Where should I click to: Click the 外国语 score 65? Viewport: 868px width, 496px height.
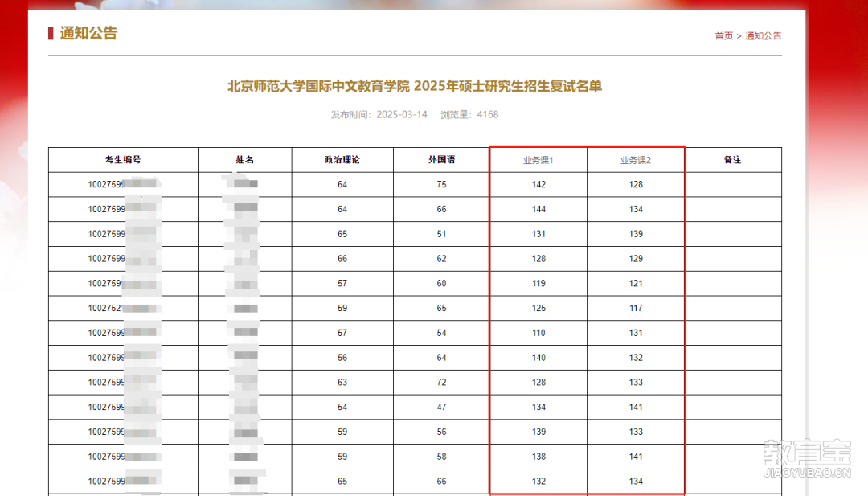[441, 309]
